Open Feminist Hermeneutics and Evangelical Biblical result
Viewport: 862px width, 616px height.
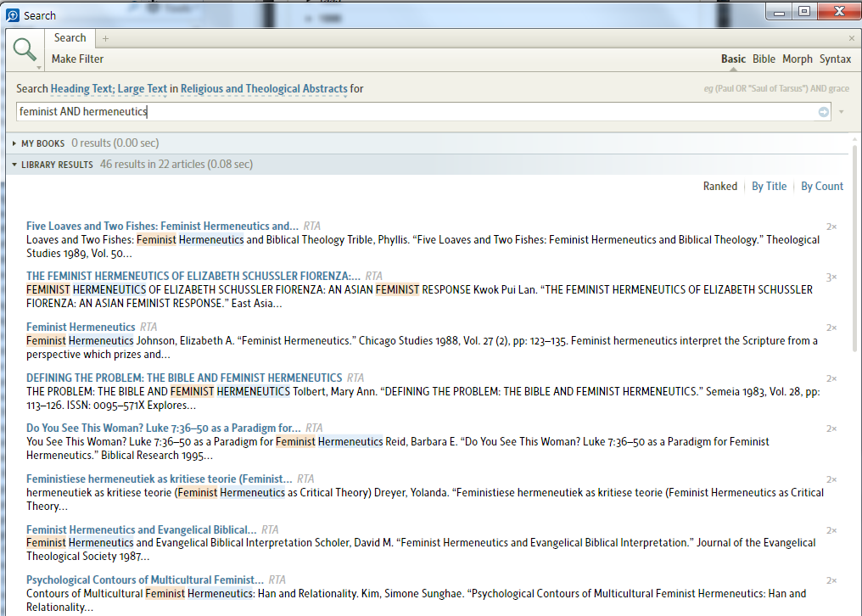[x=142, y=529]
